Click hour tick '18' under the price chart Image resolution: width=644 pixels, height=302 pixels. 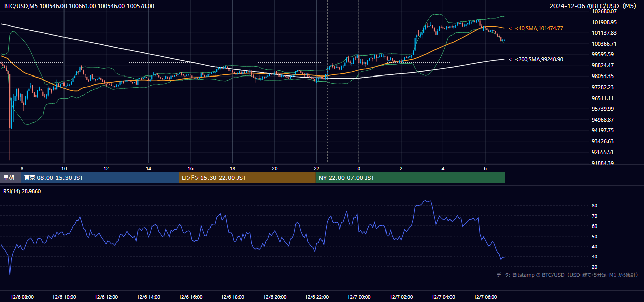(x=232, y=168)
